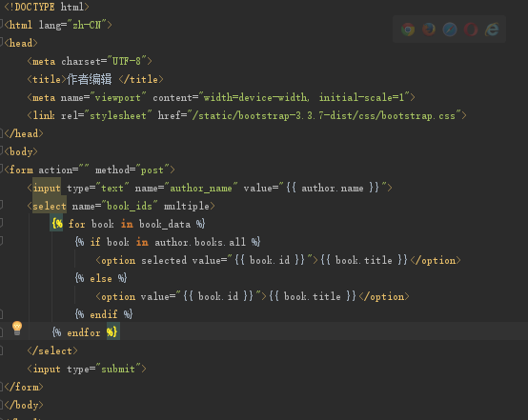Open preview in Internet Explorer icon
The height and width of the screenshot is (420, 528).
(492, 30)
